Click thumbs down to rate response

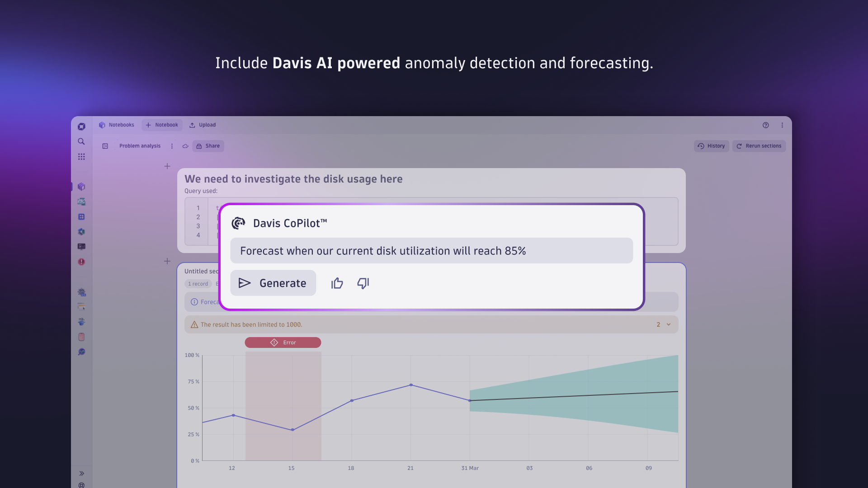click(x=363, y=282)
